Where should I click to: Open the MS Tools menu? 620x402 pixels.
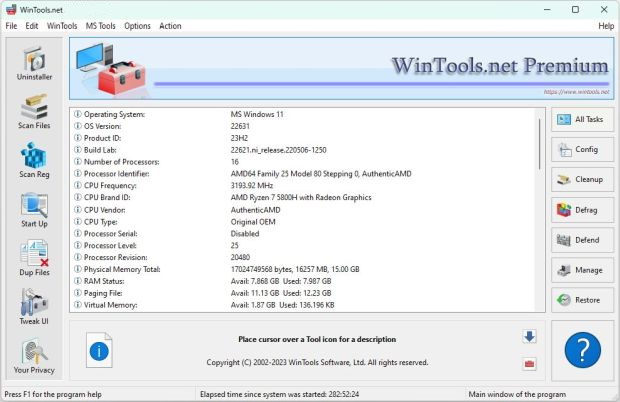coord(101,26)
